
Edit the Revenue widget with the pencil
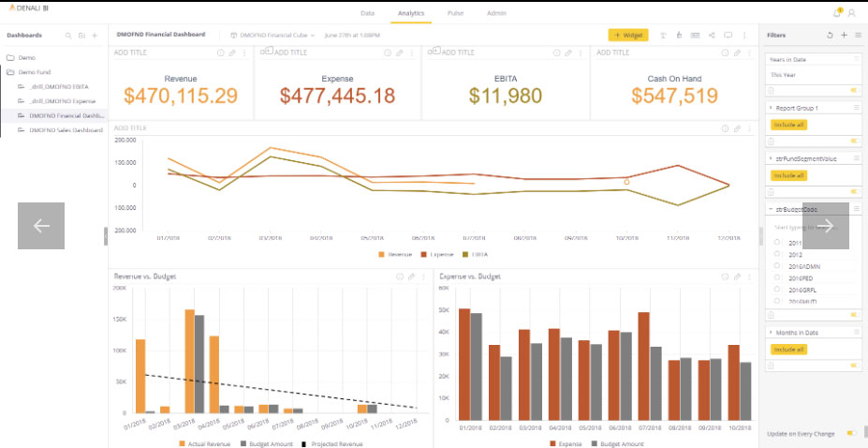(x=232, y=53)
